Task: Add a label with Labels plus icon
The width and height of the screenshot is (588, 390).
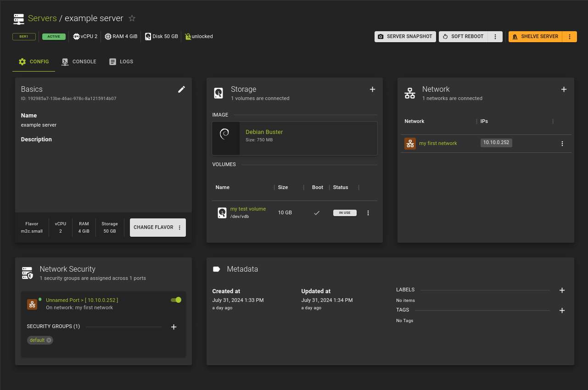Action: [562, 290]
